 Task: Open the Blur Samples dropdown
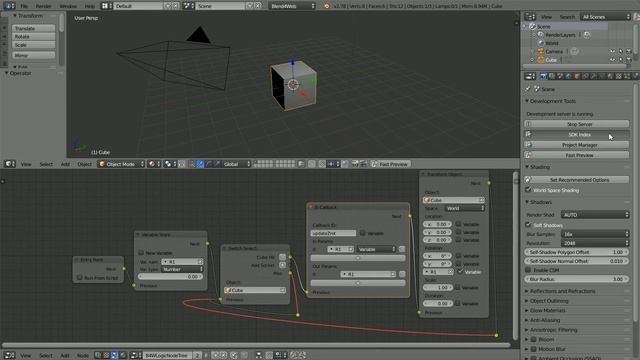click(x=595, y=234)
